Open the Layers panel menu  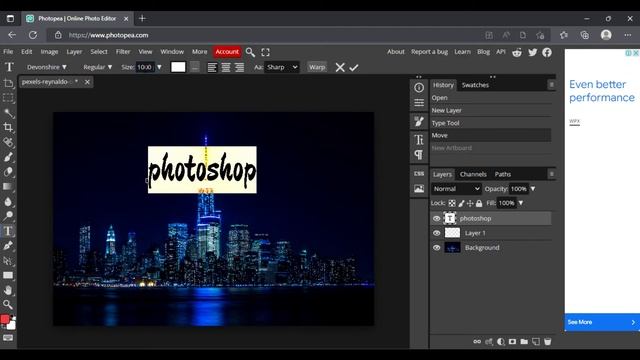[551, 174]
